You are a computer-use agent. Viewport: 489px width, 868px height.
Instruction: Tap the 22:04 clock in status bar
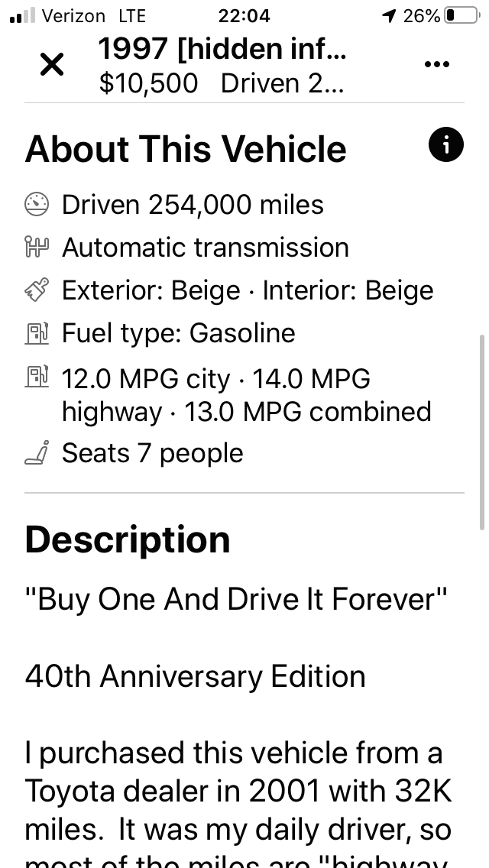244,15
